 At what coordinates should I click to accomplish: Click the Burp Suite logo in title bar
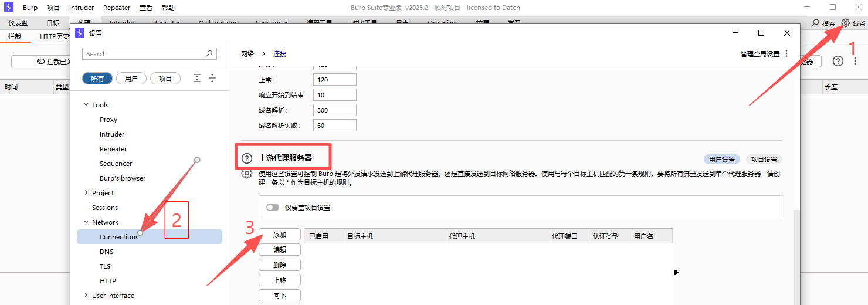(9, 8)
